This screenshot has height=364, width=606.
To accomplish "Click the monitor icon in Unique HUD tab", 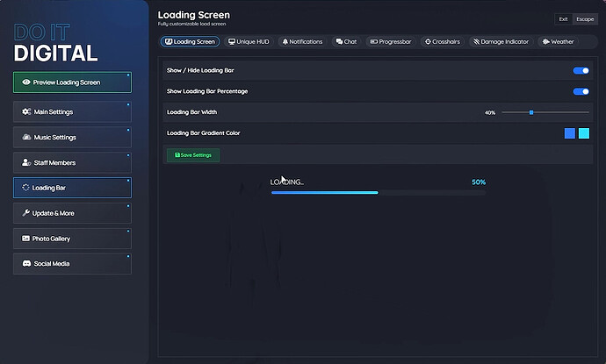I will click(x=232, y=42).
